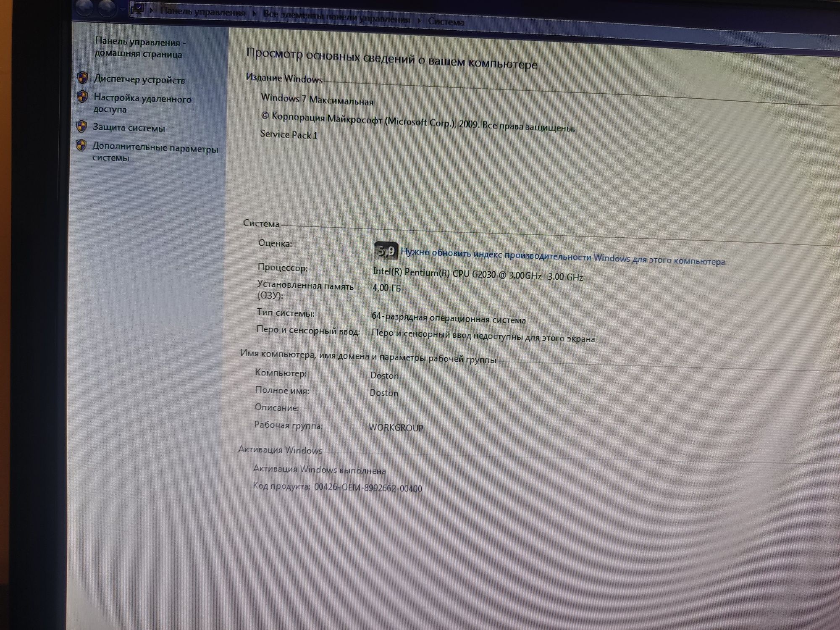Click the Doston value next to Компьютер
Screen dimensions: 840x630
pos(384,375)
